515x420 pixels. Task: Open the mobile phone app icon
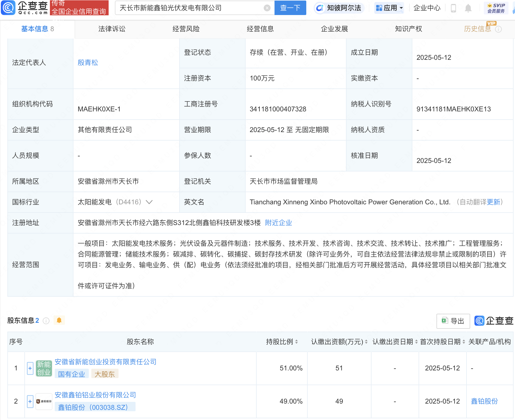(453, 8)
